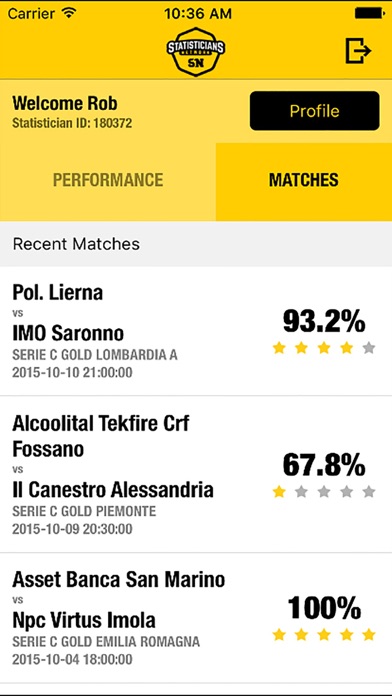Open the Profile button
Viewport: 392px width, 696px height.
(x=314, y=111)
